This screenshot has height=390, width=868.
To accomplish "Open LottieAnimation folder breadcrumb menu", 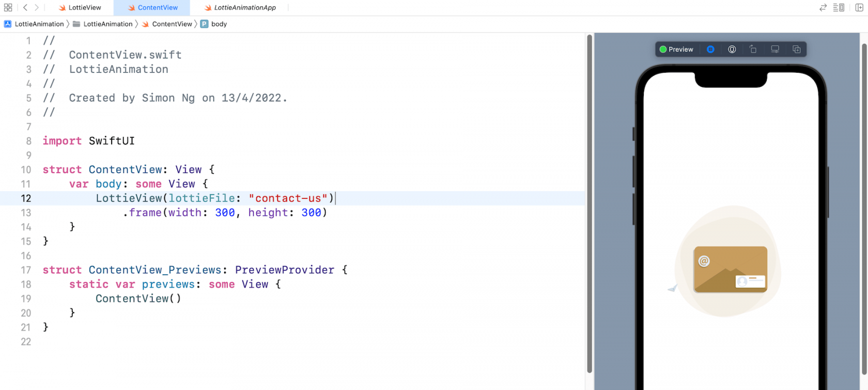I will point(103,24).
